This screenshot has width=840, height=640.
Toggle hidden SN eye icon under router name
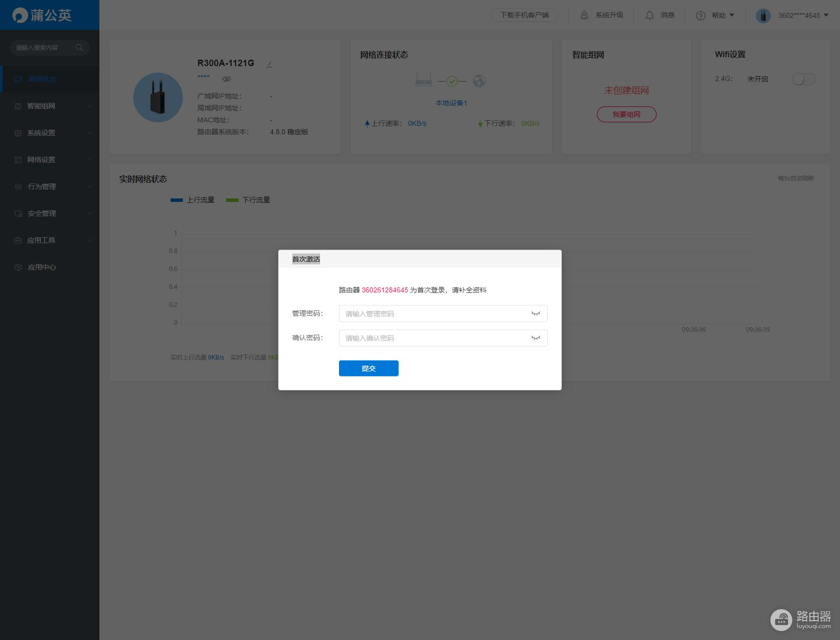coord(227,79)
